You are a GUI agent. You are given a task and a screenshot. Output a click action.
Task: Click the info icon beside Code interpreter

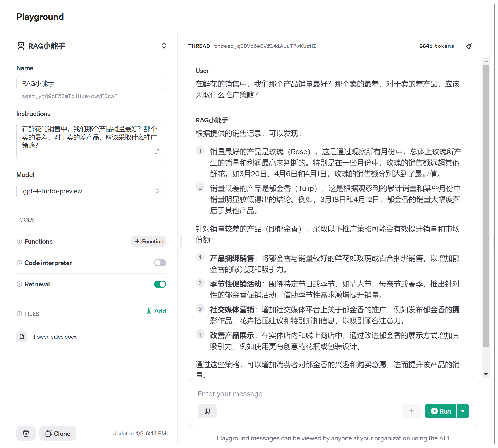click(19, 263)
